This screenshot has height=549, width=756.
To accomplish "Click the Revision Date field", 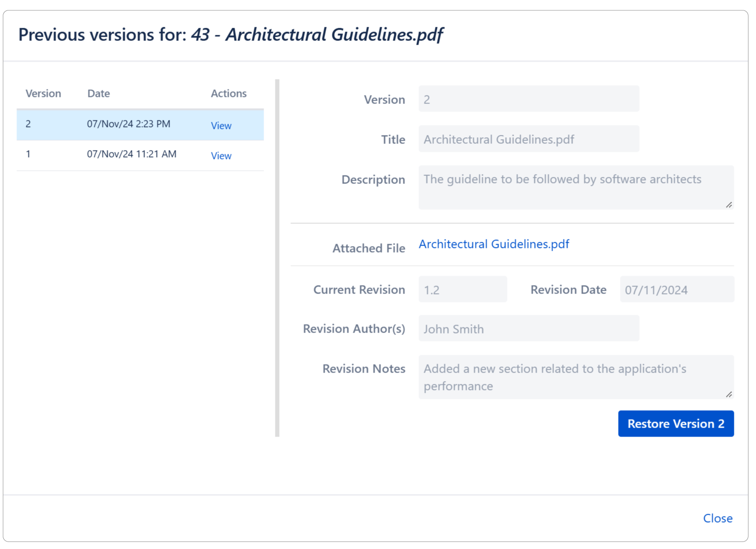I will [x=676, y=290].
